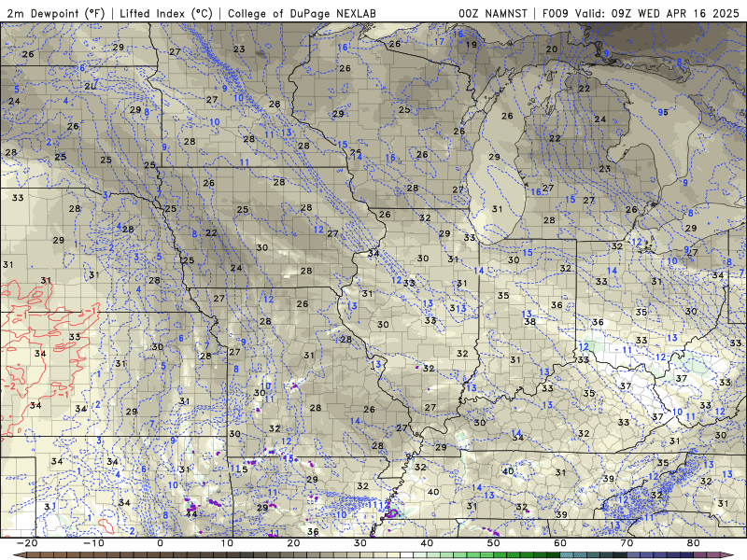The width and height of the screenshot is (747, 560).
Task: Select the "College of DuPage NEXLAB" title text
Action: coord(302,13)
